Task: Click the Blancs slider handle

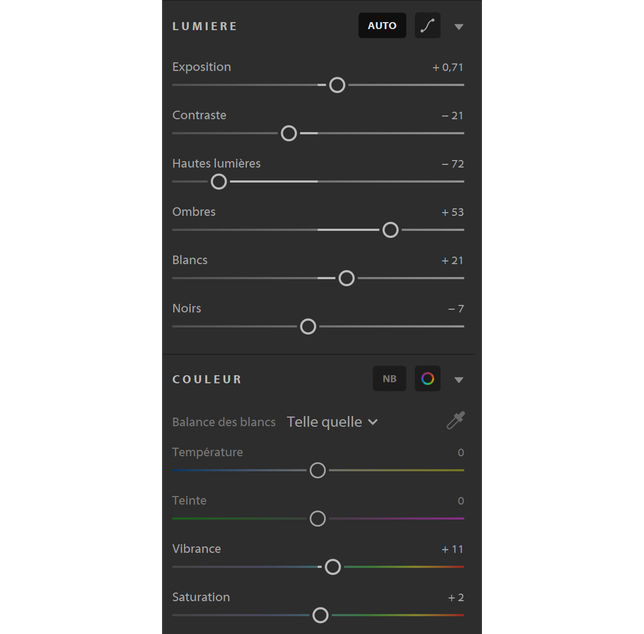Action: [346, 278]
